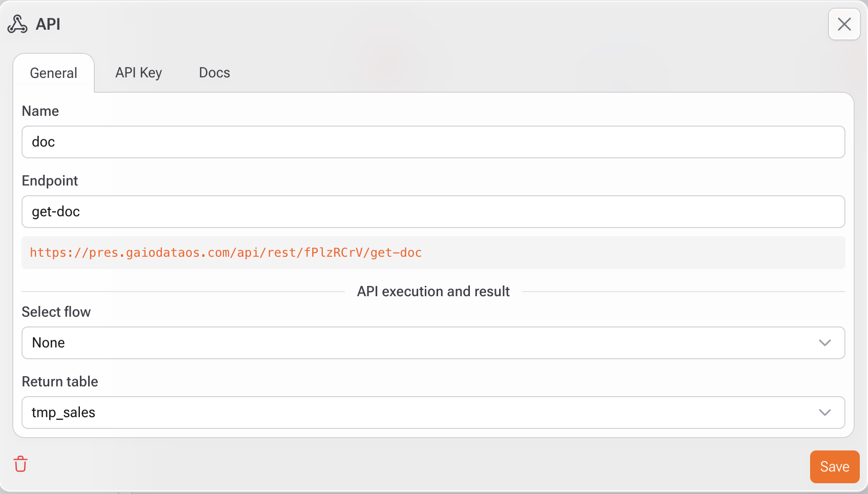Viewport: 868px width, 494px height.
Task: Click the chevron on Return table
Action: coord(824,413)
